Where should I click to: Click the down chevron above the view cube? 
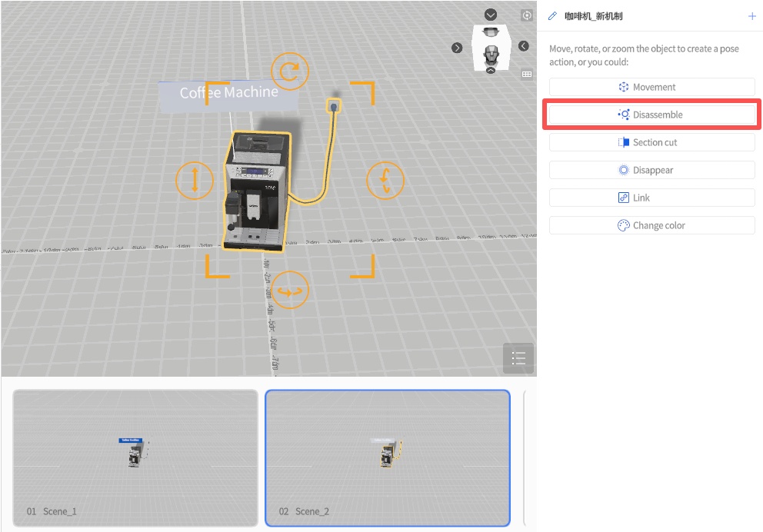[491, 15]
